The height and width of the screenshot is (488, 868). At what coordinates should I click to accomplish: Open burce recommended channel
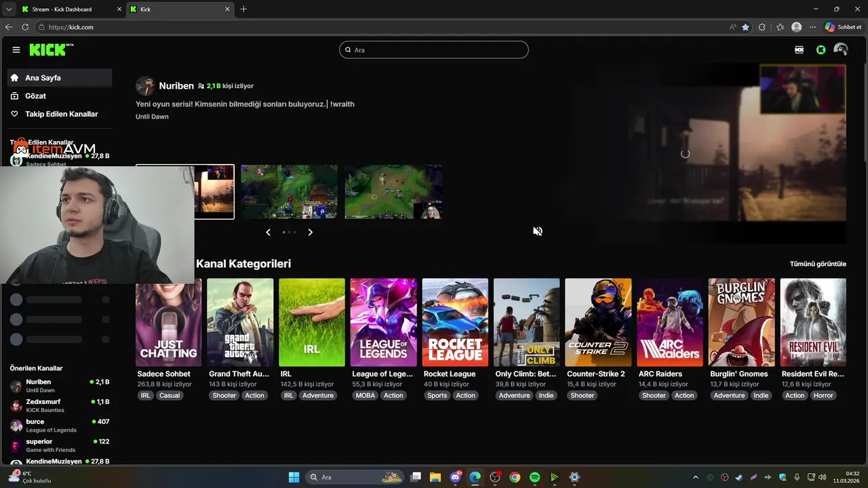coord(60,426)
